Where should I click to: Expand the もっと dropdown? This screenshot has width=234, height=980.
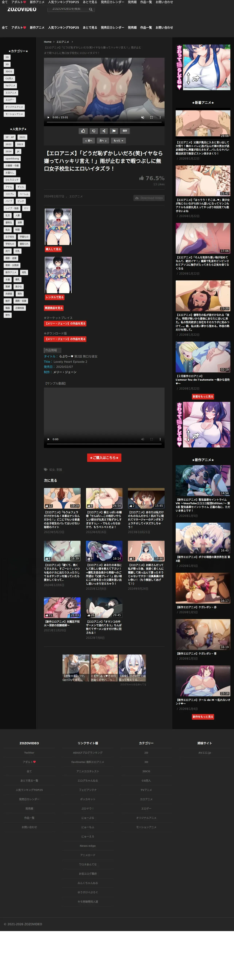click(x=118, y=141)
